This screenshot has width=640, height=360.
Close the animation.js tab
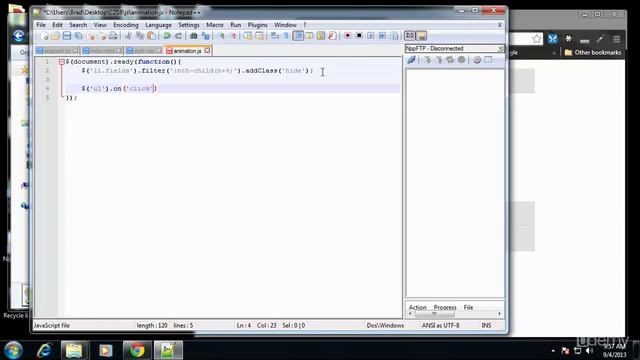[207, 51]
